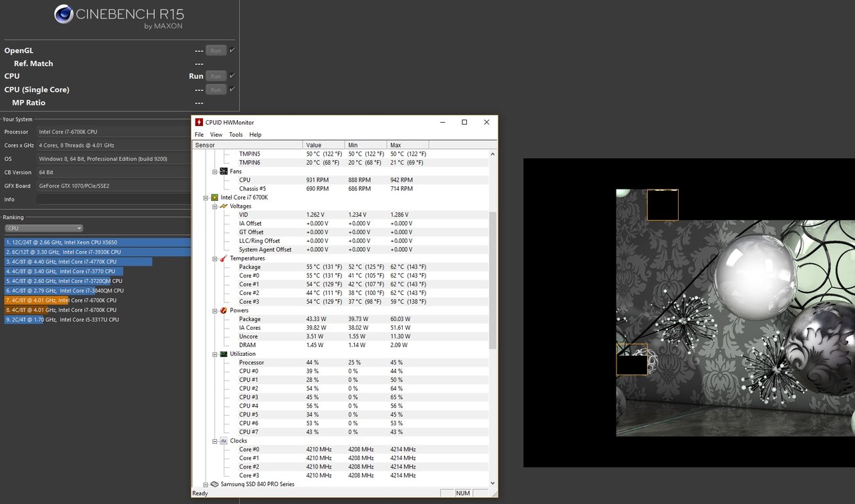This screenshot has width=855, height=504.
Task: Click the Sensor column header
Action: point(248,145)
